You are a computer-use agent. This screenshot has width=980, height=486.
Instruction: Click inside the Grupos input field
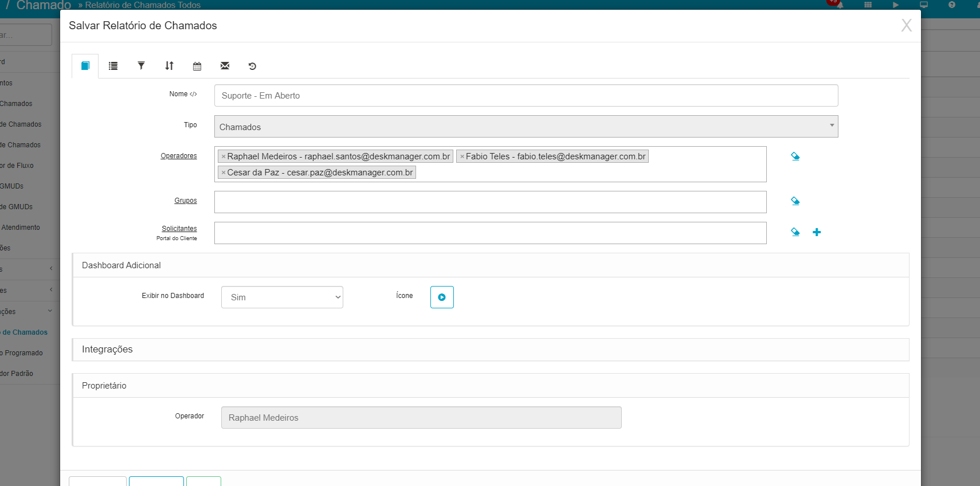[490, 202]
